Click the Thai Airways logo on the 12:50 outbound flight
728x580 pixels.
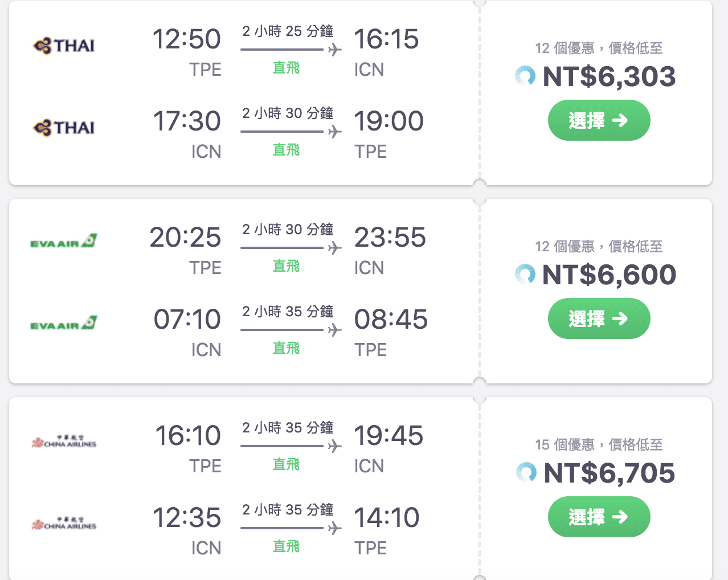pos(64,46)
